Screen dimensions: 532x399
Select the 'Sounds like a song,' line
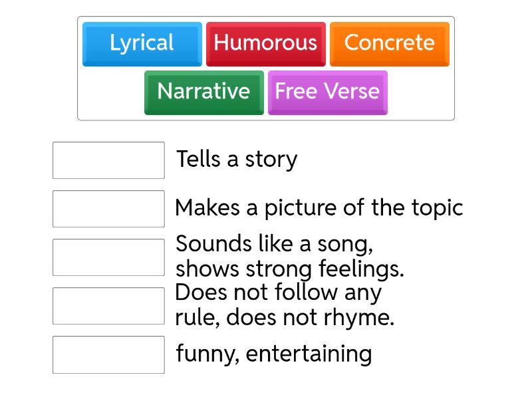[274, 245]
